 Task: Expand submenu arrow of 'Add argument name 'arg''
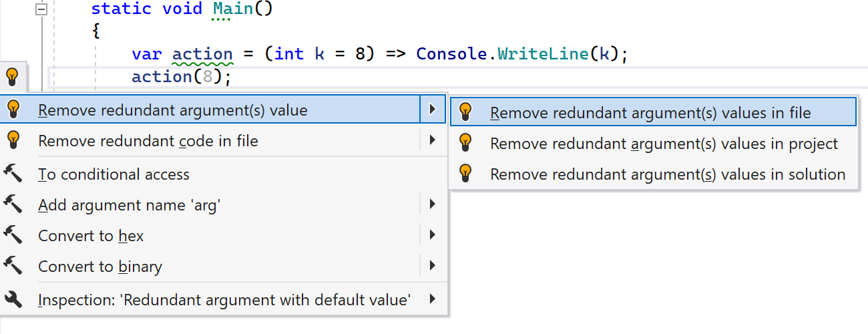pos(433,205)
